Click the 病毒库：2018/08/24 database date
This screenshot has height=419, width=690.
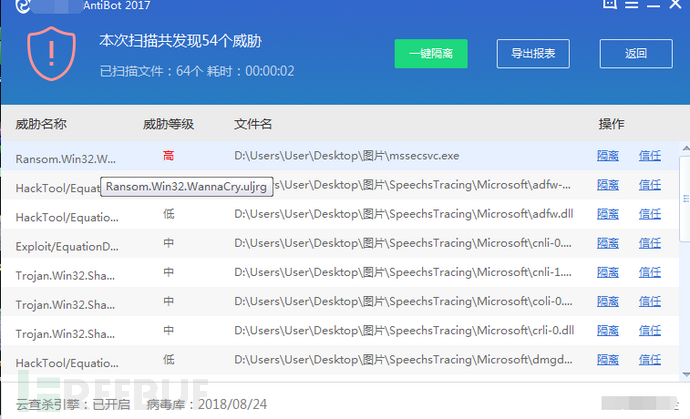[x=206, y=404]
